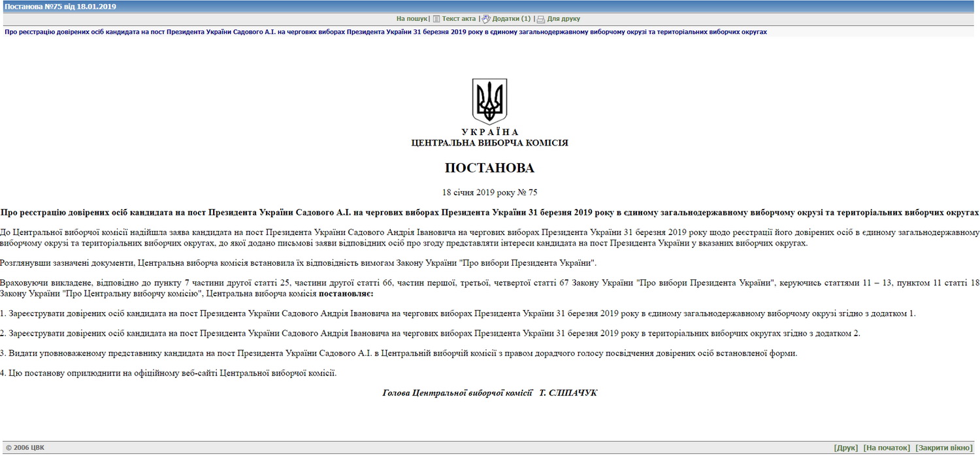
Task: Click the signature Т. СЛІПАЧУК
Action: 568,393
